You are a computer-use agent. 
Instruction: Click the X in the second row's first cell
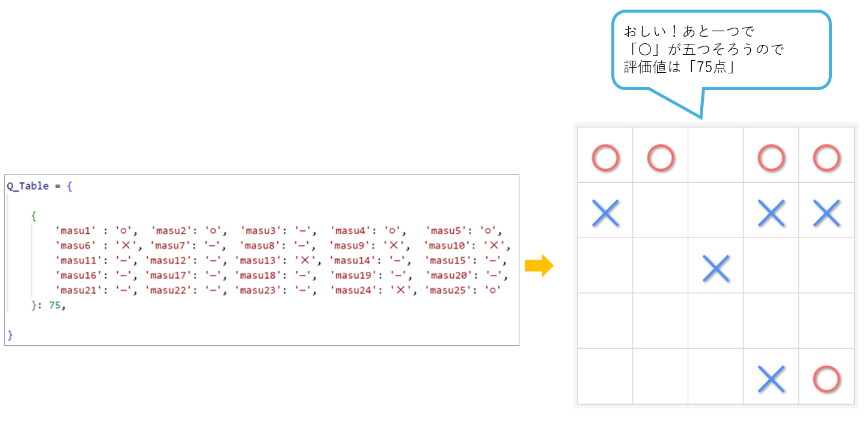[x=605, y=213]
